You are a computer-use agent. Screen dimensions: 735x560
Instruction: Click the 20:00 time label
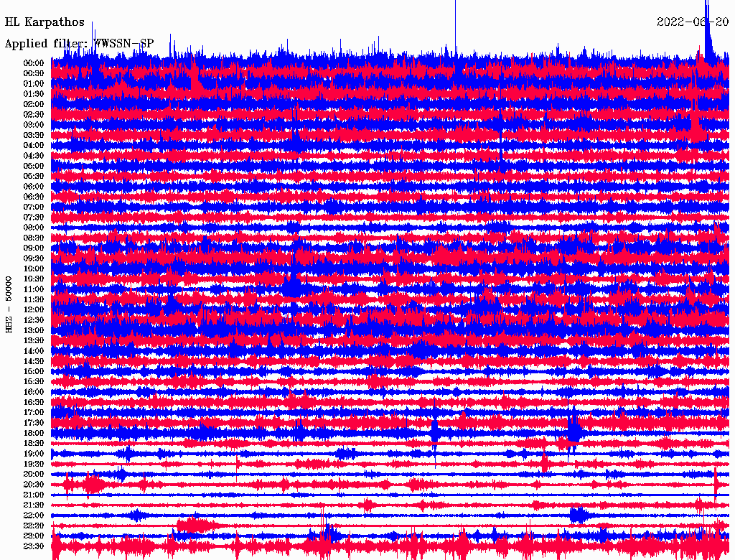tap(34, 475)
